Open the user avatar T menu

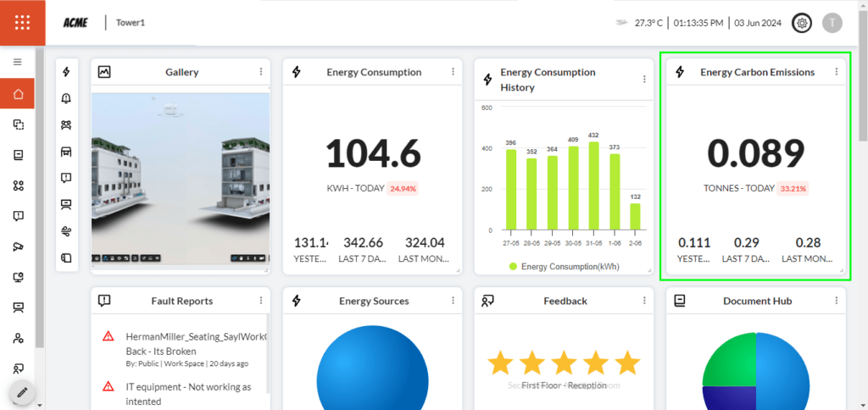832,23
